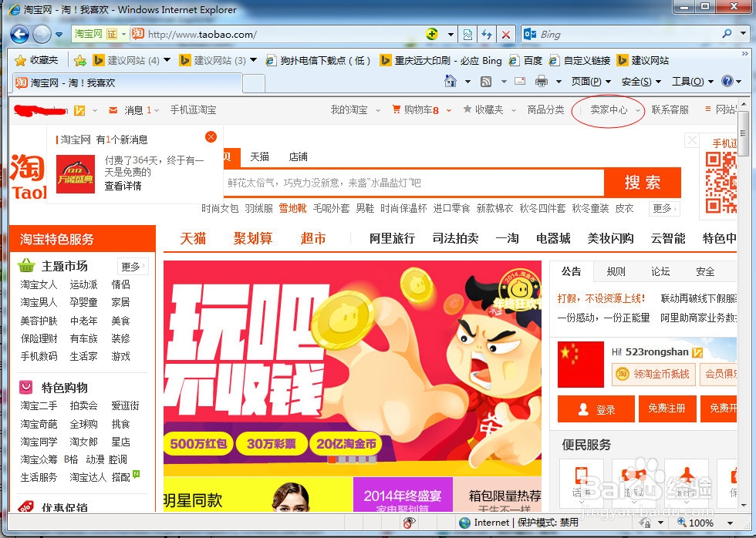Click 手机逛淘宝 link
This screenshot has width=756, height=538.
pyautogui.click(x=193, y=109)
